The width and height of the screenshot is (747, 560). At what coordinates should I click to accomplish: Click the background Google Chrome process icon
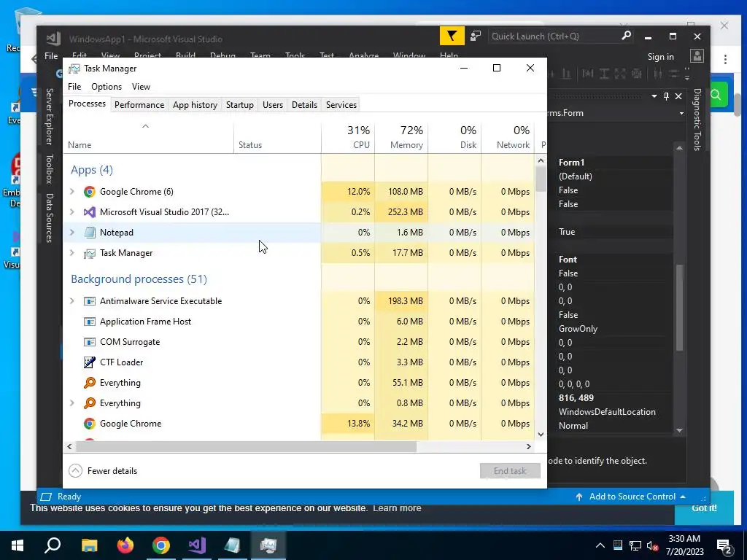click(89, 424)
